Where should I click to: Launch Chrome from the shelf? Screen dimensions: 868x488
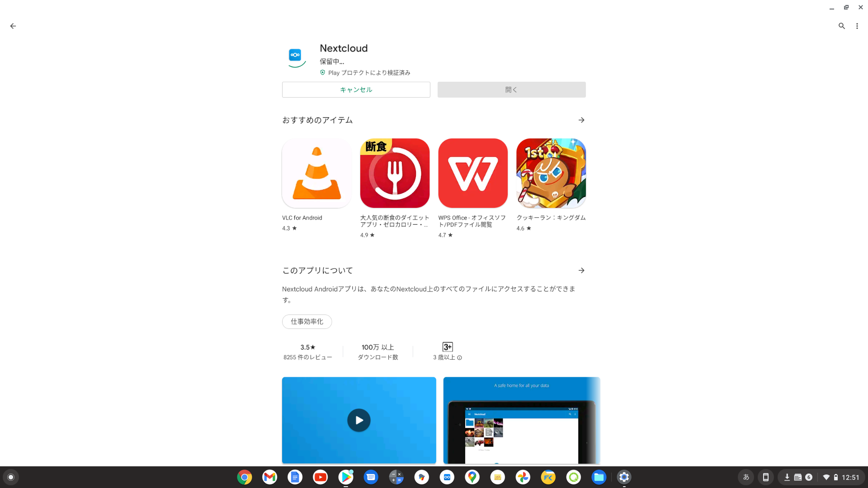coord(245,477)
